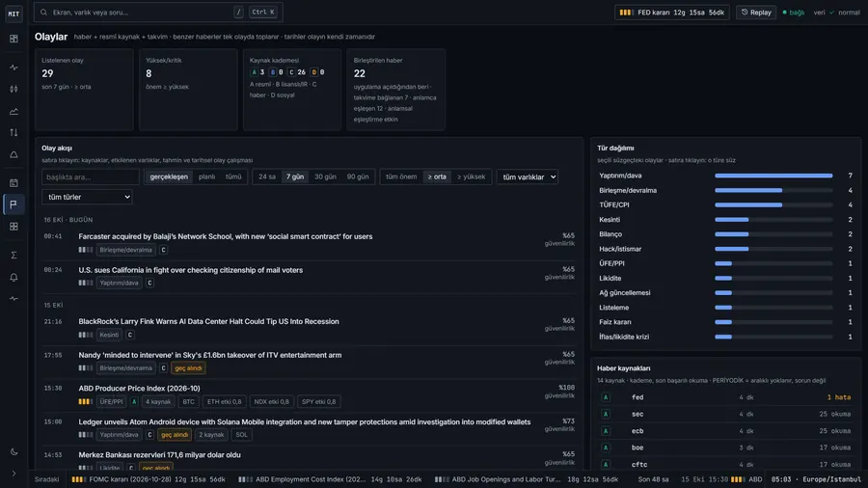Switch time range to 30 gün

click(325, 177)
